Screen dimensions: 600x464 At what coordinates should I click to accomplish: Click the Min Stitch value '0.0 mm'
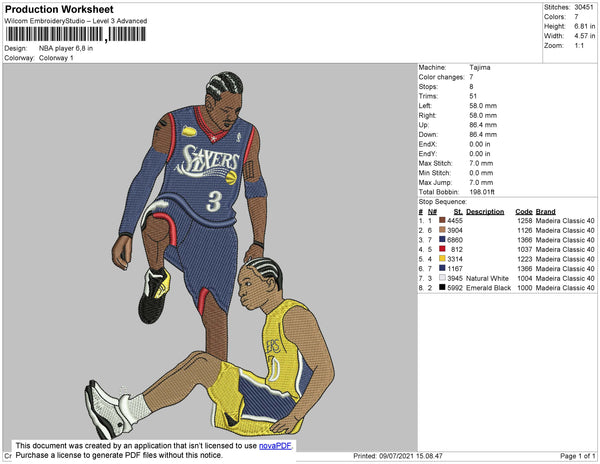click(481, 173)
